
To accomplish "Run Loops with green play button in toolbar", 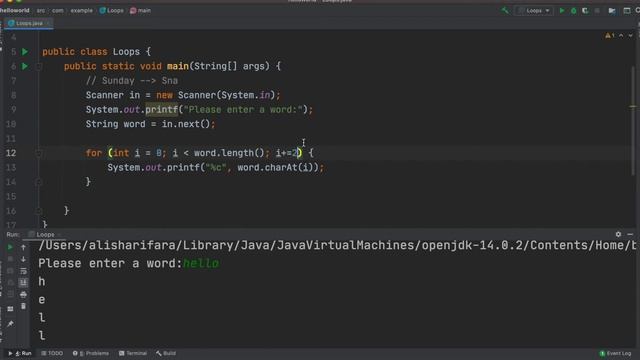I will [x=562, y=11].
